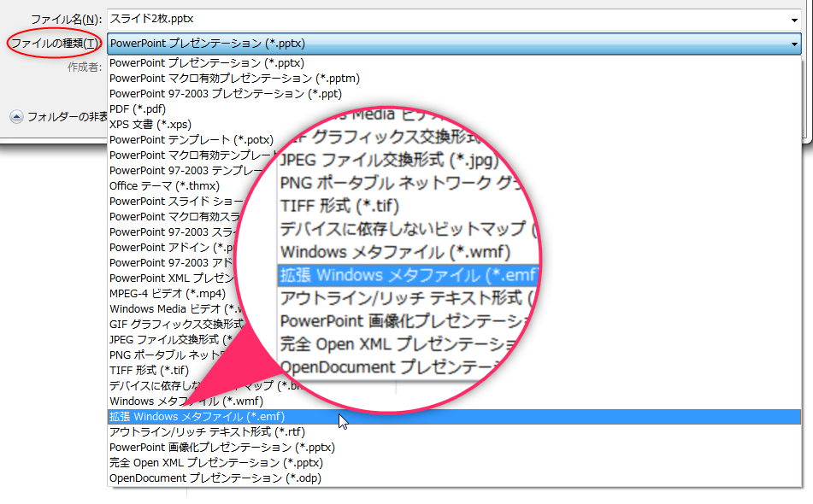813x504 pixels.
Task: Select Windows メタファイル (*.wmf)
Action: [186, 401]
